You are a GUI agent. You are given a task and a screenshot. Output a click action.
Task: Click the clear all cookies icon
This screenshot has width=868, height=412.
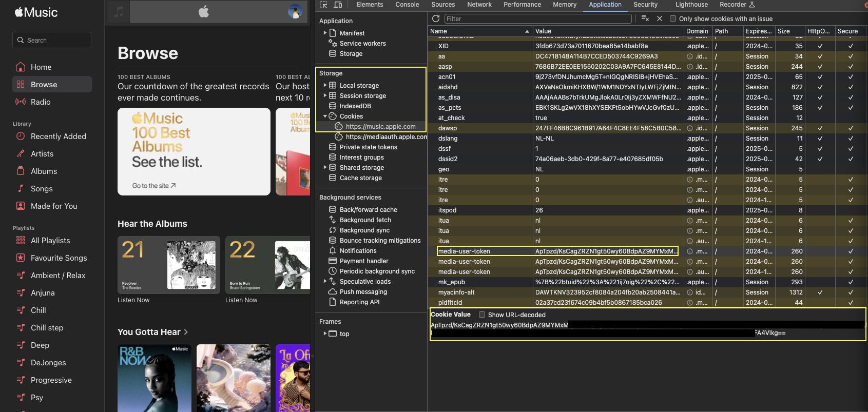645,18
